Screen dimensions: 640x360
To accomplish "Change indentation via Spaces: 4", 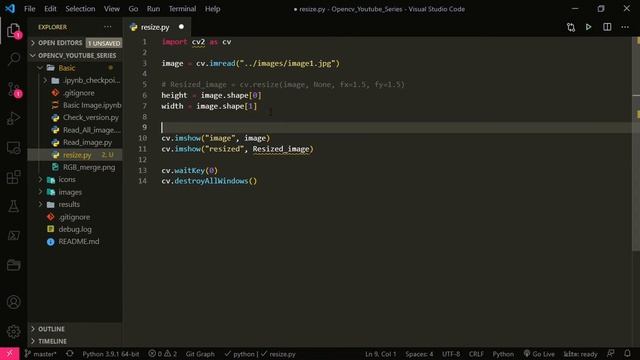I will point(419,354).
